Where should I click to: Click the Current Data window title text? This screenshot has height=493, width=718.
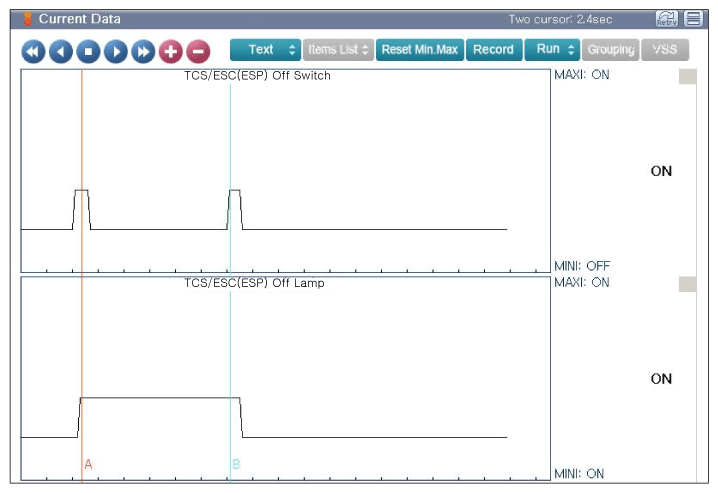point(80,19)
